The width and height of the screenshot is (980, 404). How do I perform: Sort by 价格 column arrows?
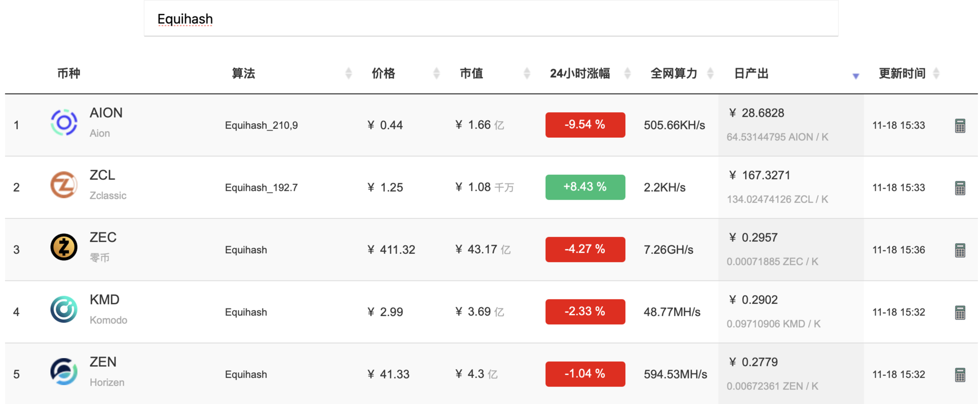click(436, 74)
